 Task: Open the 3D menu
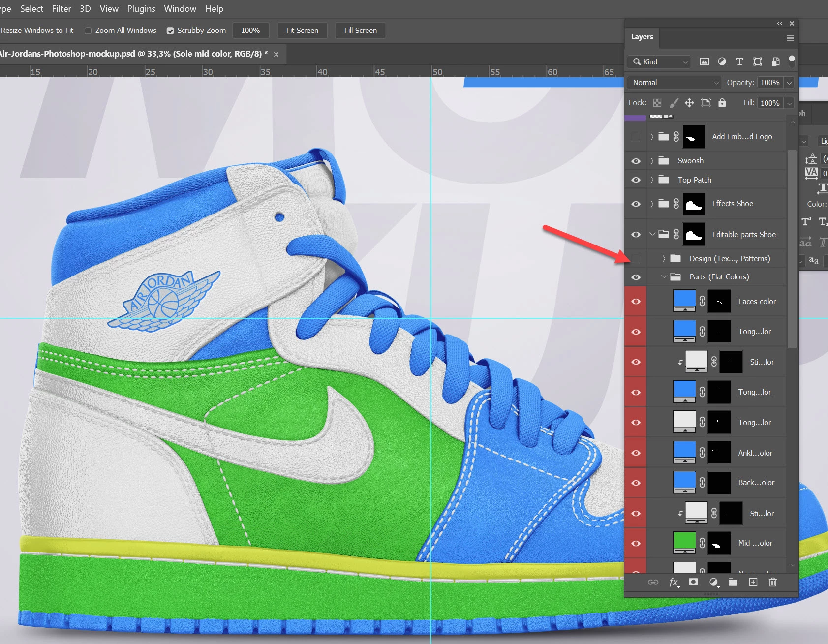[x=85, y=9]
